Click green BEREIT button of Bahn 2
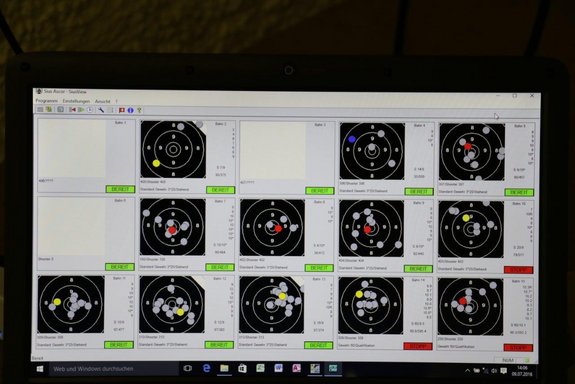Image resolution: width=575 pixels, height=384 pixels. click(x=220, y=190)
